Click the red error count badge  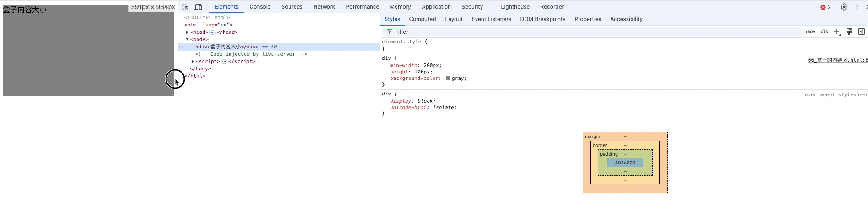825,7
